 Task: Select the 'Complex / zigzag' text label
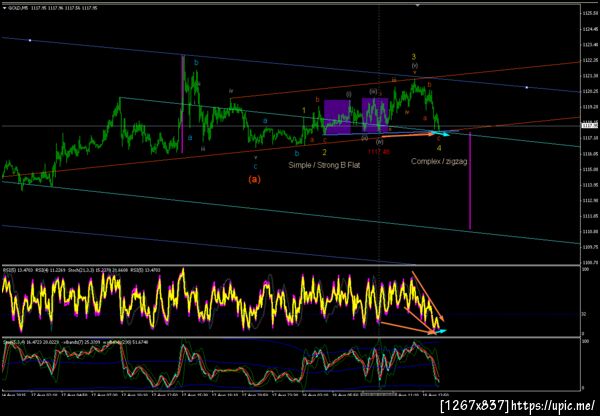point(439,162)
